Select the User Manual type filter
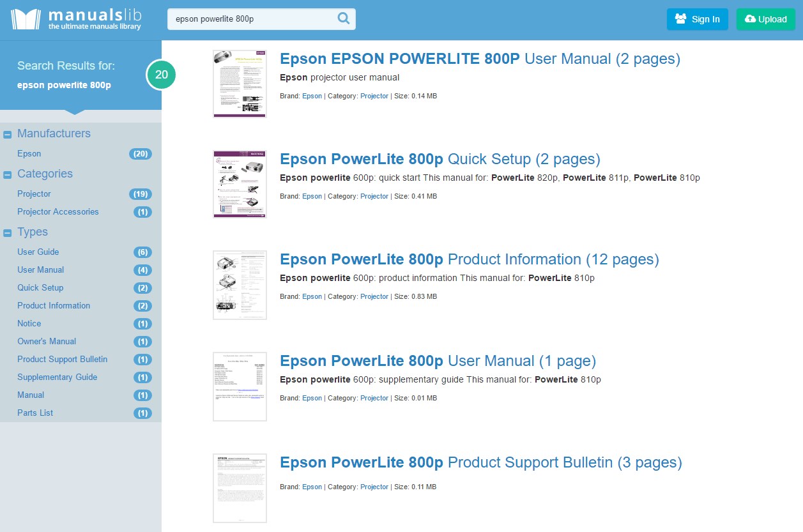 [41, 270]
